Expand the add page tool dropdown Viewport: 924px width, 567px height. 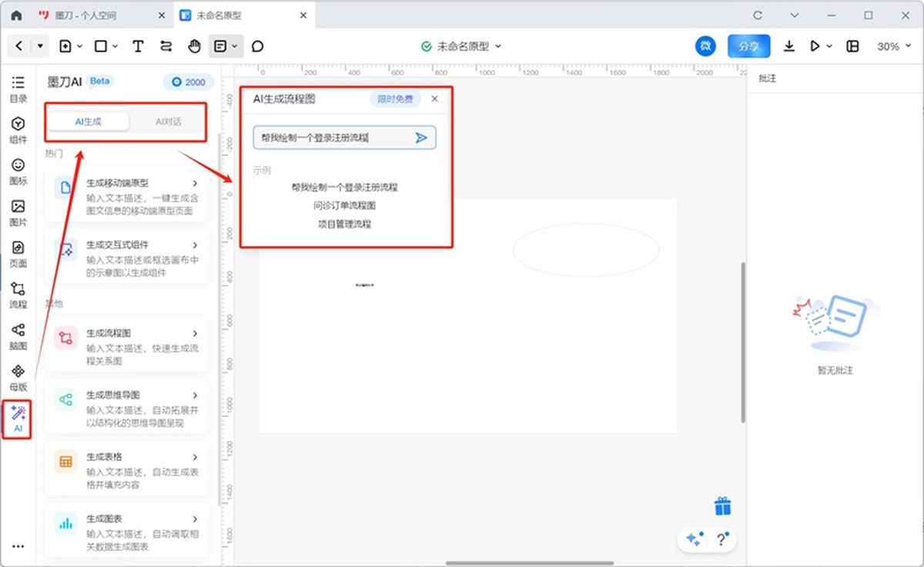pyautogui.click(x=80, y=46)
